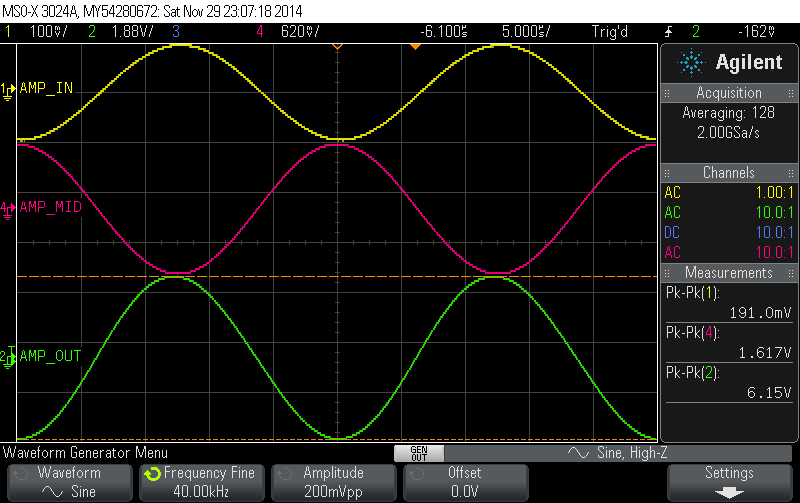
Task: Click the Frequency Fine green knob icon
Action: point(152,474)
